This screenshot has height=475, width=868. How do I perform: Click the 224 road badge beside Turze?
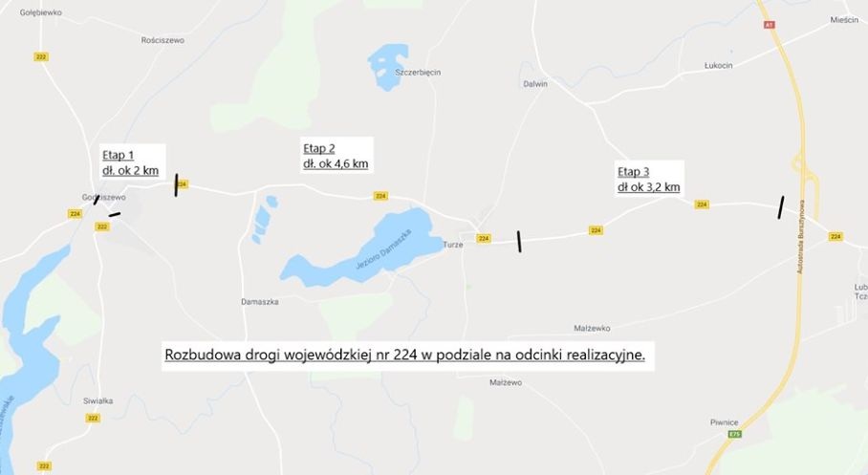[484, 239]
